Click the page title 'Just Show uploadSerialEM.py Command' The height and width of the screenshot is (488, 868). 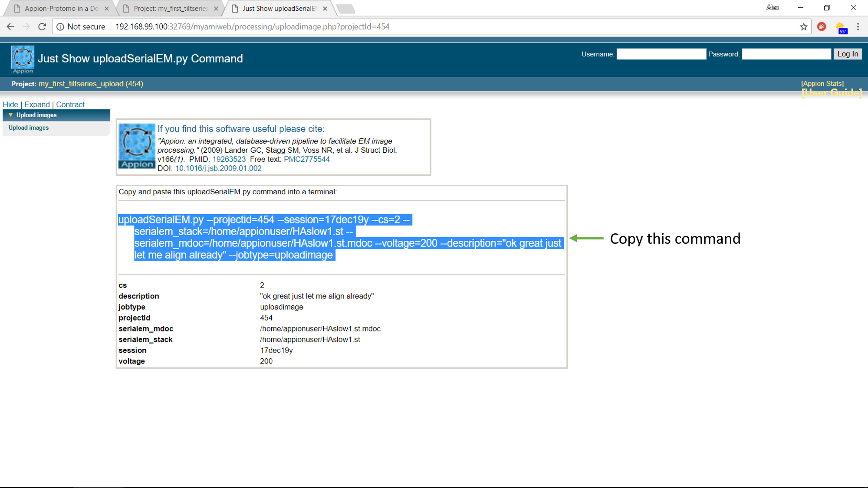(x=140, y=59)
